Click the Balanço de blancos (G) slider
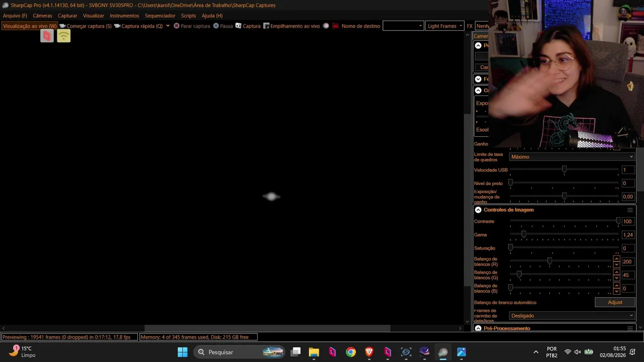This screenshot has height=362, width=644. click(561, 275)
